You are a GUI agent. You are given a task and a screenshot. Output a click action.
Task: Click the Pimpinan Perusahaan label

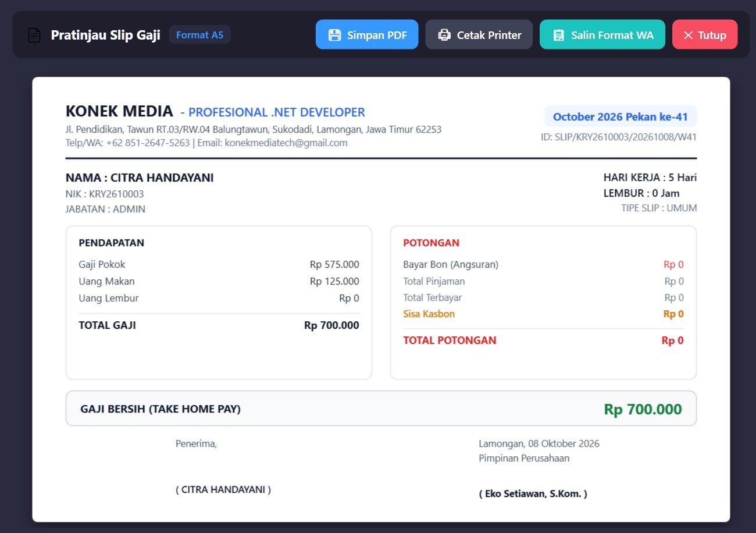click(x=524, y=458)
